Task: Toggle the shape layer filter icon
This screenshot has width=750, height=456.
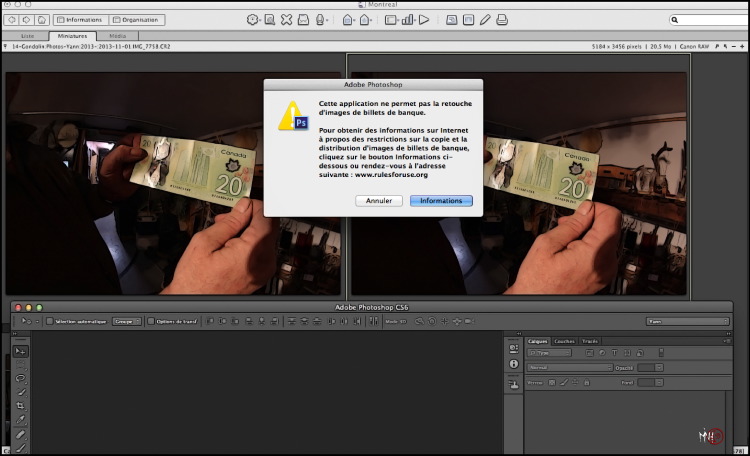Action: click(627, 353)
